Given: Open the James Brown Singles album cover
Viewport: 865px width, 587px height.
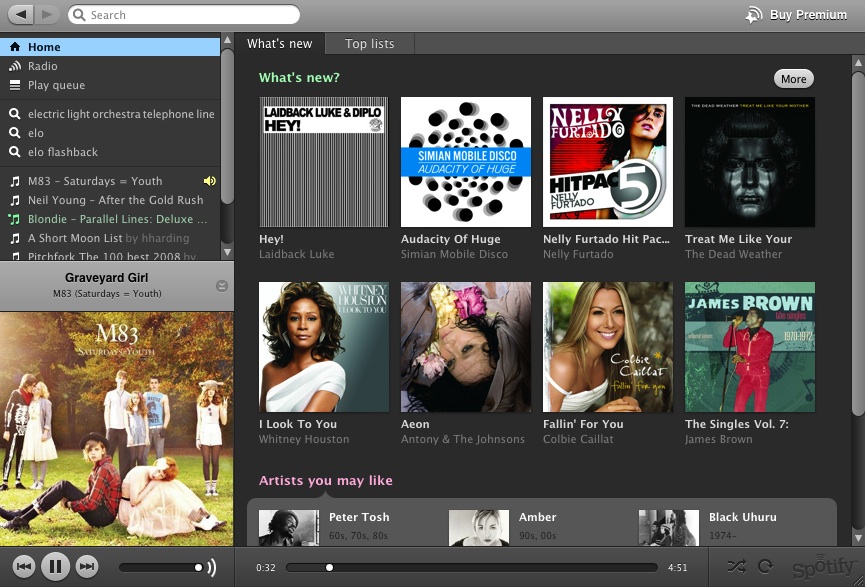Looking at the screenshot, I should point(749,347).
